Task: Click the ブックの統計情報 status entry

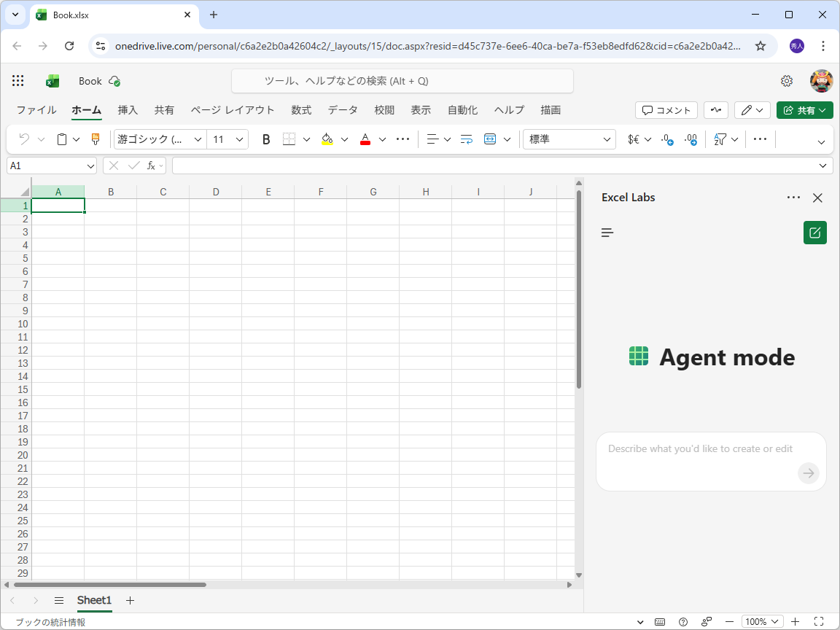Action: 50,622
